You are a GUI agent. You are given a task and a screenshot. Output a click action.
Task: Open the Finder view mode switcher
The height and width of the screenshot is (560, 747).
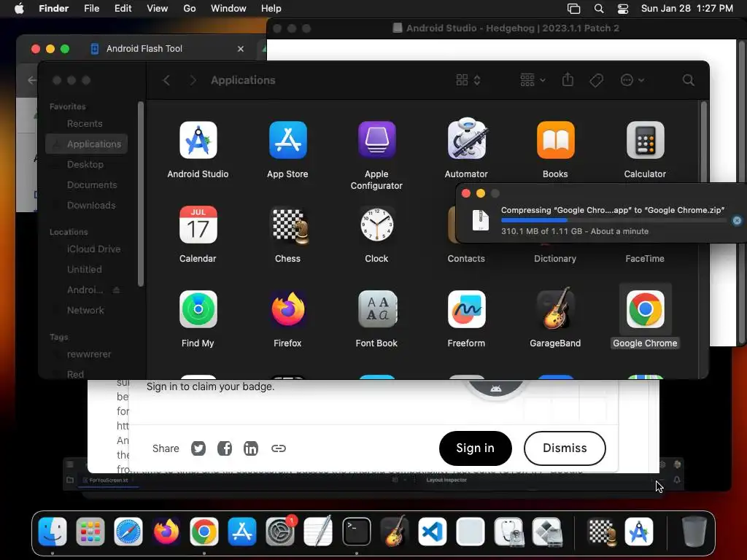[468, 80]
